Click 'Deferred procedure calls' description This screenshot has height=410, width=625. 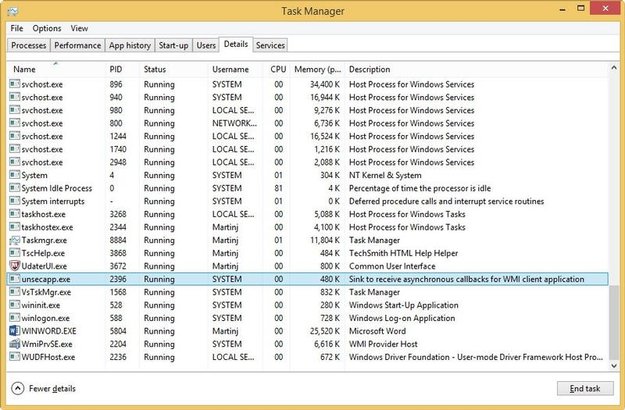coord(446,201)
